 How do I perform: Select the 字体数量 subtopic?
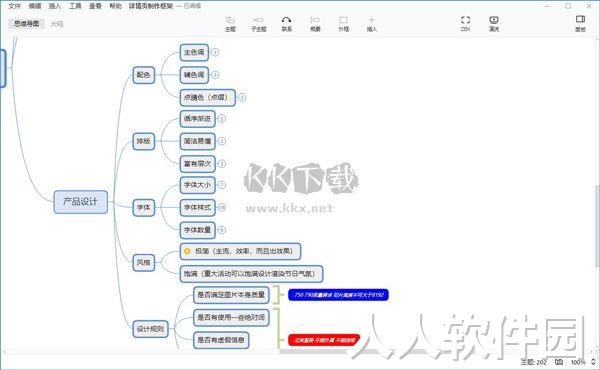click(197, 230)
